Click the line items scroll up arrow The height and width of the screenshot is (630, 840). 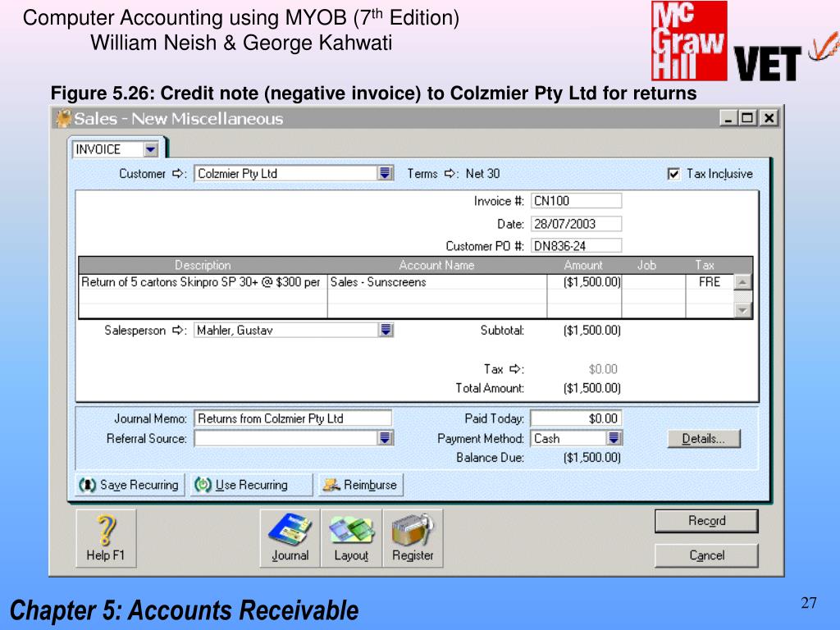pyautogui.click(x=742, y=282)
